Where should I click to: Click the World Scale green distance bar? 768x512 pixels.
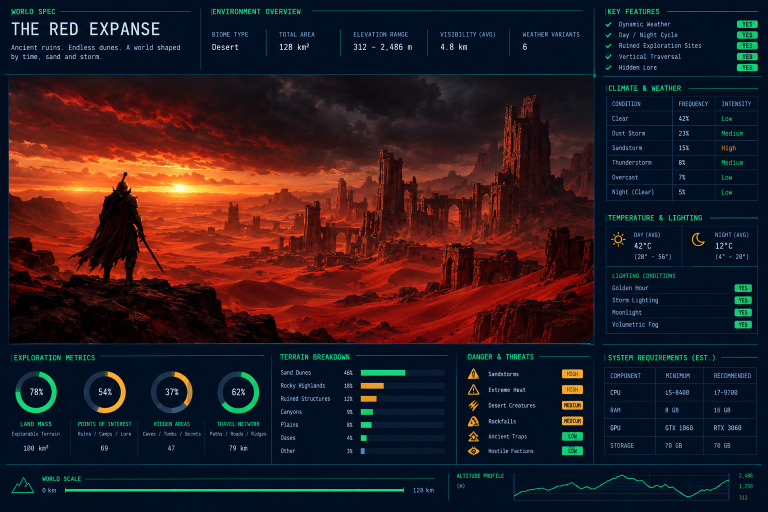(x=234, y=490)
